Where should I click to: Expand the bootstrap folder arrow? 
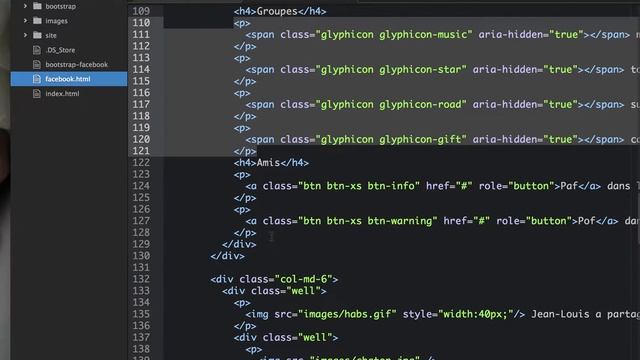tap(25, 6)
